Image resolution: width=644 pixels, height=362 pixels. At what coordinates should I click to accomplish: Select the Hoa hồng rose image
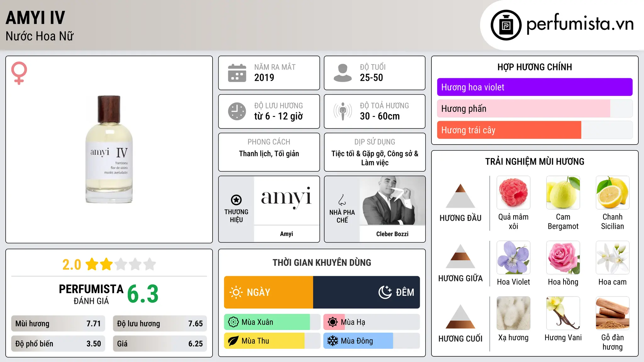pos(563,258)
